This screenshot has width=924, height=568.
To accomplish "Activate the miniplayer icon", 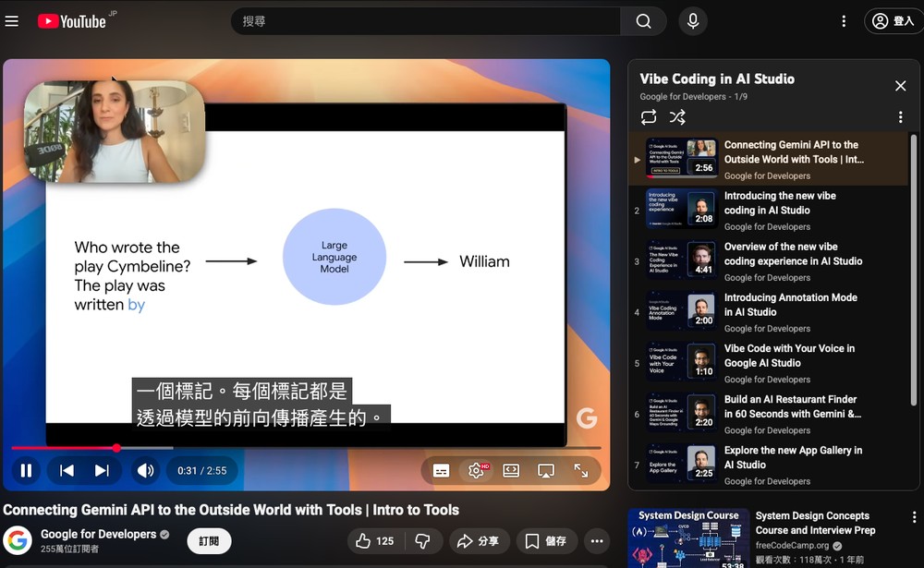I will [511, 470].
